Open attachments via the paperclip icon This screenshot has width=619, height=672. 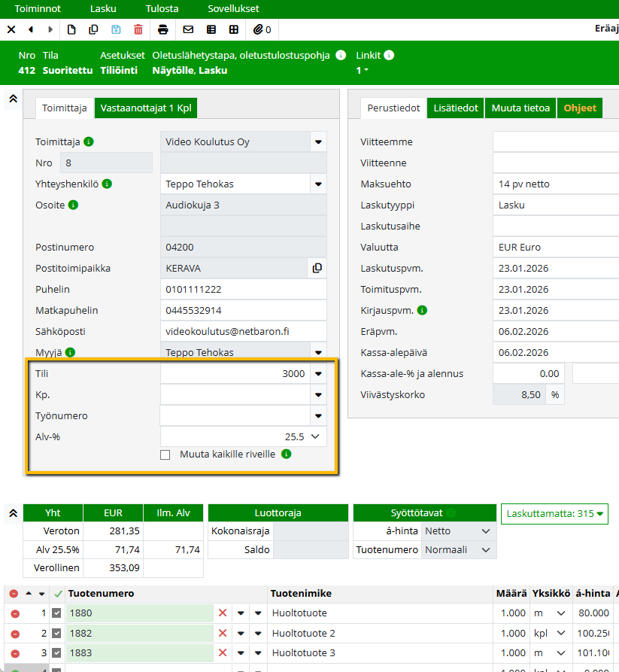click(262, 29)
